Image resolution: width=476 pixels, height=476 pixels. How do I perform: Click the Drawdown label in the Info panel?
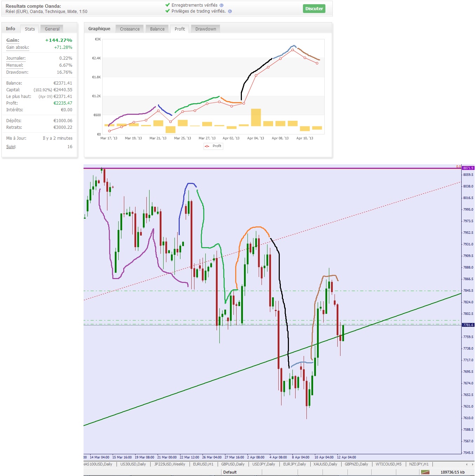(x=17, y=72)
